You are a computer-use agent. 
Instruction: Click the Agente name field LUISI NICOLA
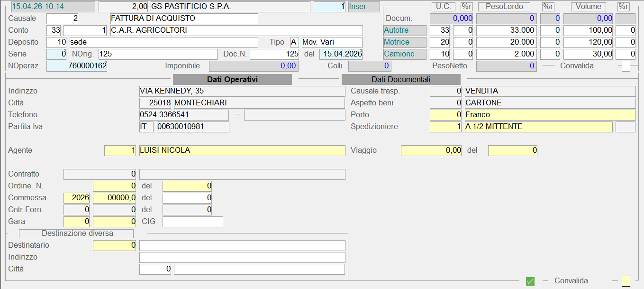242,150
